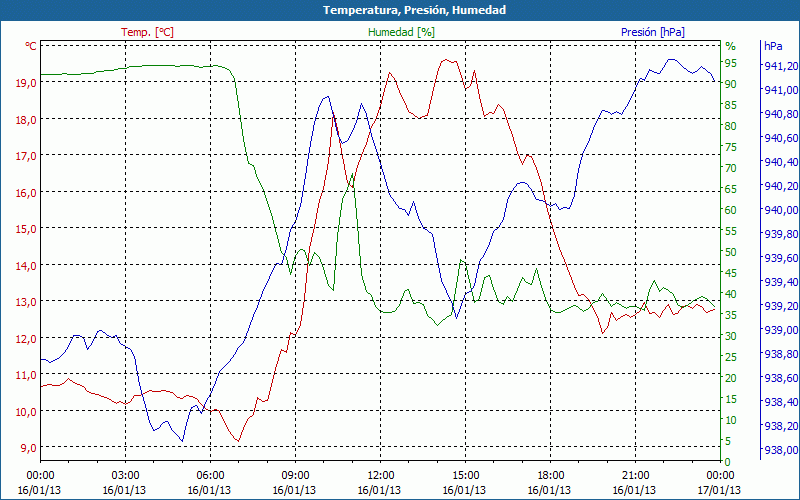Click time label '09:00' on the time axis
Screen dimensions: 800x500
[295, 476]
